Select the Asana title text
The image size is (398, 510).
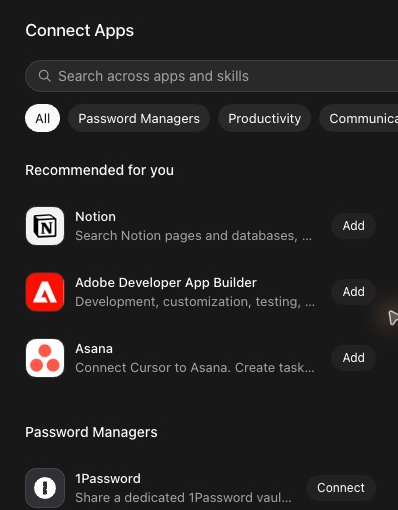(x=94, y=349)
